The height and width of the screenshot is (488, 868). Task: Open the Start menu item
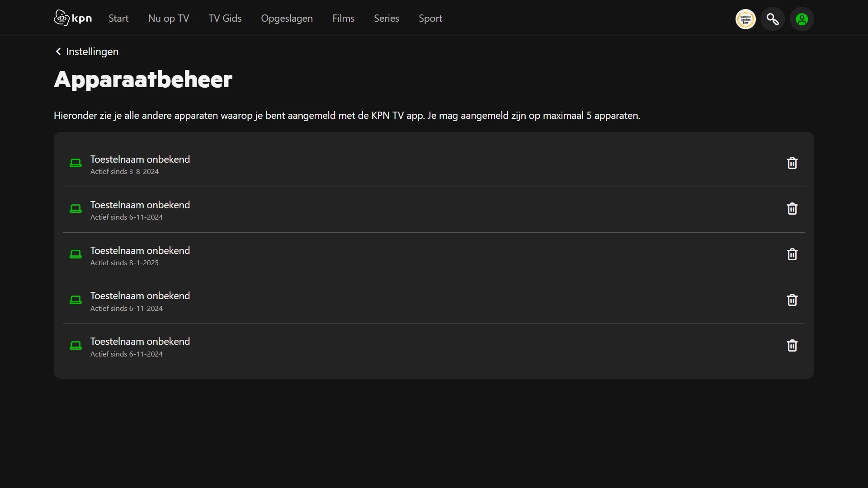tap(118, 19)
